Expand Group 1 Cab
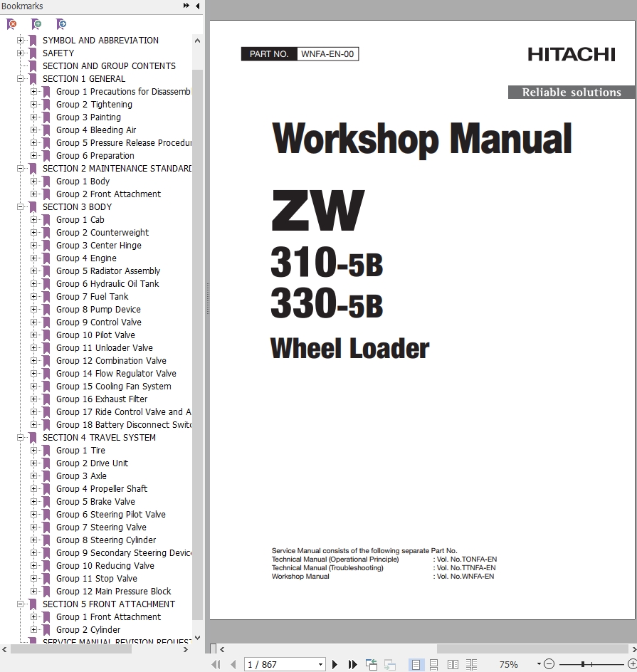 point(34,220)
